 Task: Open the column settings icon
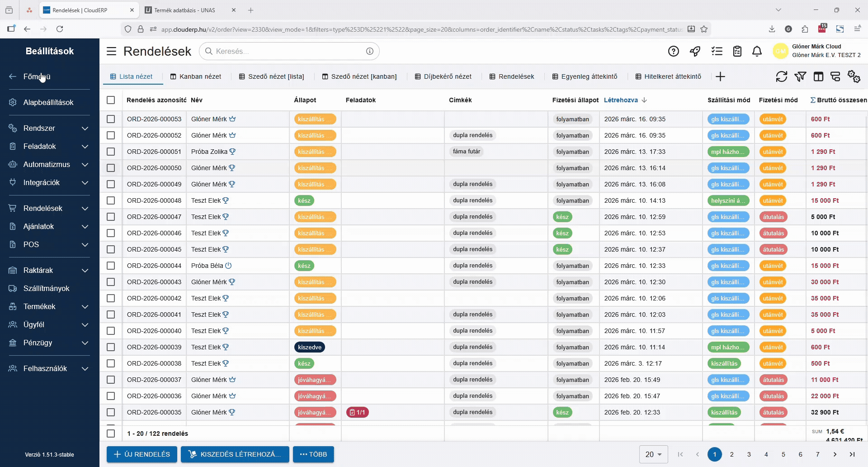coord(818,76)
